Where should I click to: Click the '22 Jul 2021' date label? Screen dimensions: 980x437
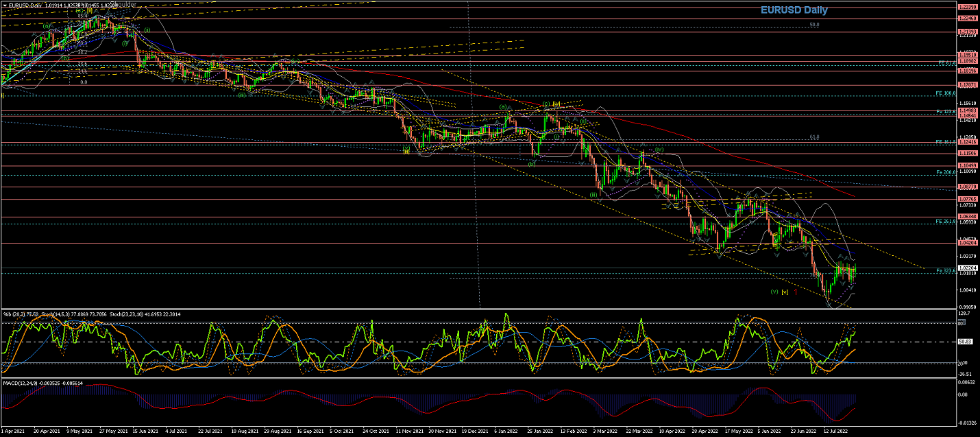click(210, 432)
